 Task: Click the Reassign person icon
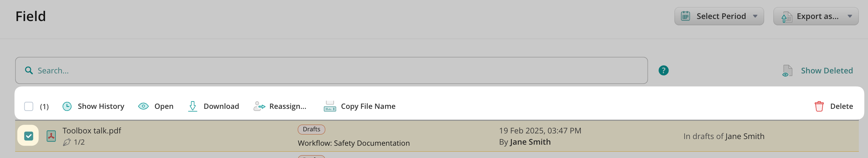(x=259, y=106)
